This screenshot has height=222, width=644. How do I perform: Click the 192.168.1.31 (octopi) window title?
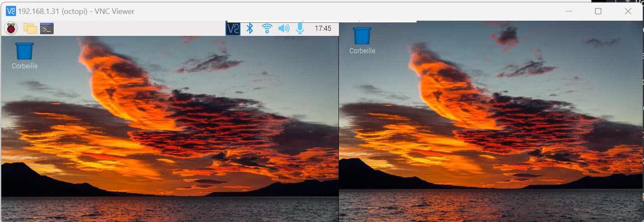[76, 11]
